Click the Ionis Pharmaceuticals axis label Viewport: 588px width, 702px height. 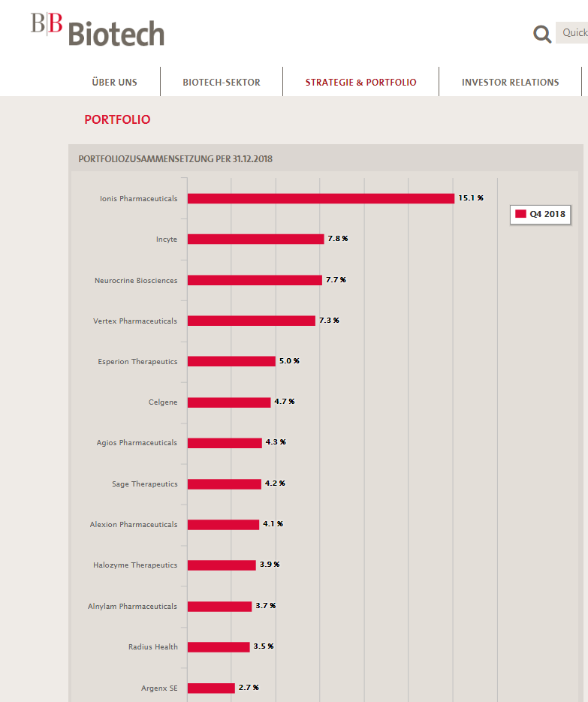coord(138,199)
